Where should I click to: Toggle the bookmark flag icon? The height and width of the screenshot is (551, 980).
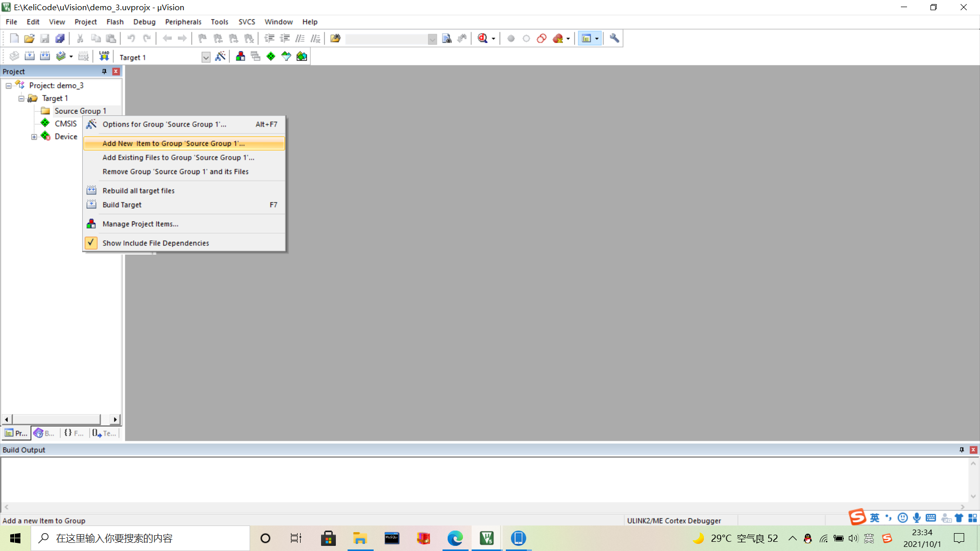pyautogui.click(x=203, y=38)
